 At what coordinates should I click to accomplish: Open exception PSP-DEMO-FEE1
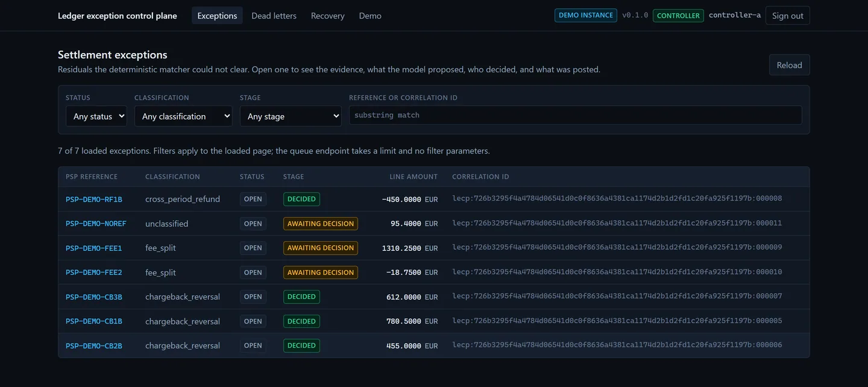(x=94, y=248)
